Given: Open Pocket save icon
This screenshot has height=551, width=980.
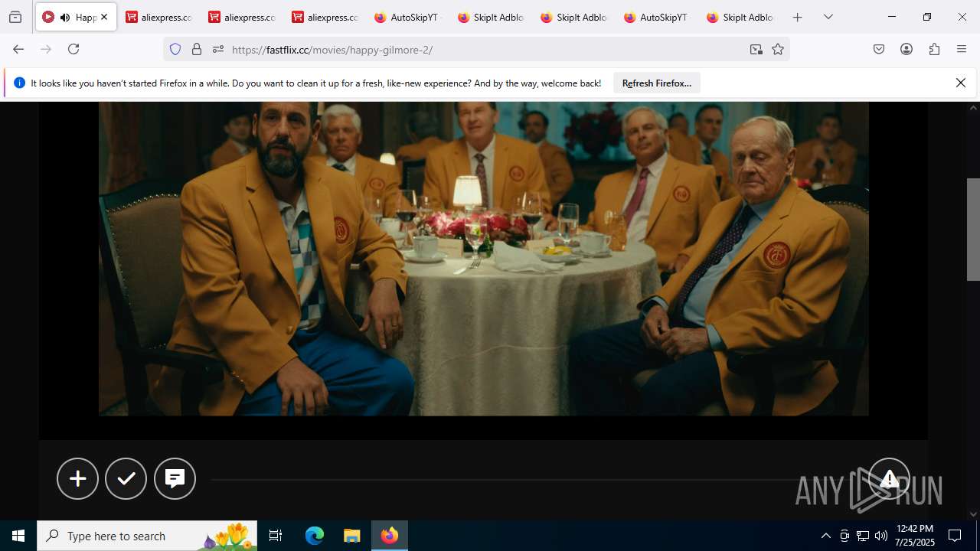Looking at the screenshot, I should pyautogui.click(x=879, y=49).
